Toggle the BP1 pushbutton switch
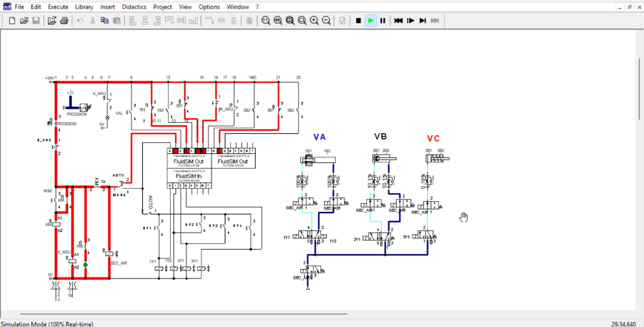 pos(159,228)
